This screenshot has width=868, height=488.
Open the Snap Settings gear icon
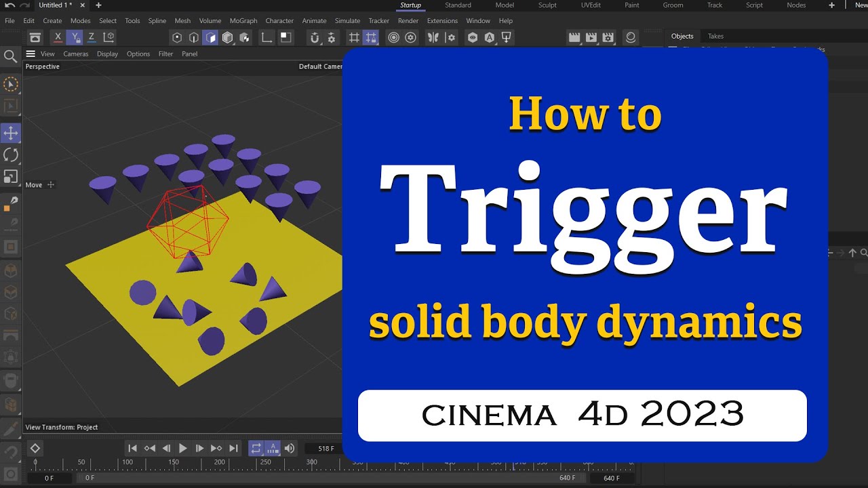tap(332, 38)
